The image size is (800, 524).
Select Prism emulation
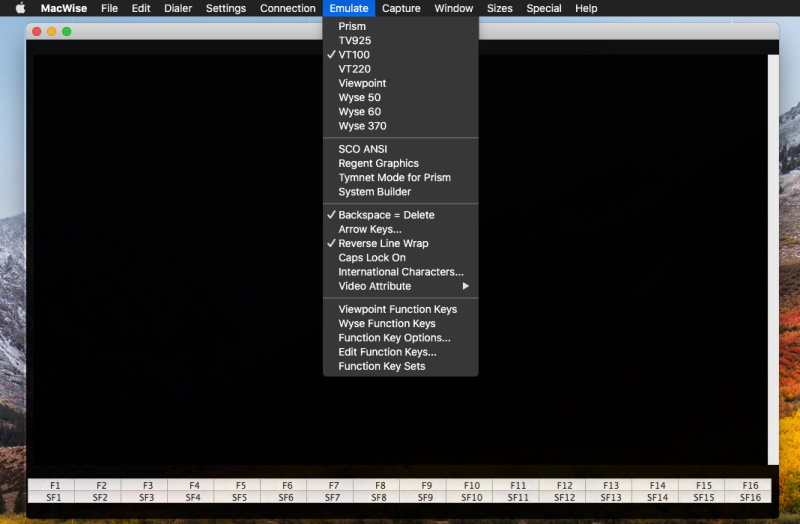coord(401,26)
